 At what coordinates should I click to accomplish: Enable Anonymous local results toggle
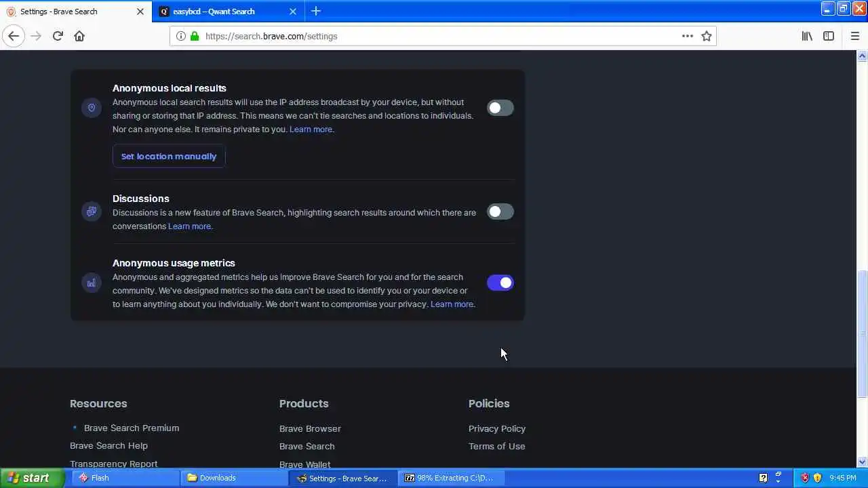(500, 108)
